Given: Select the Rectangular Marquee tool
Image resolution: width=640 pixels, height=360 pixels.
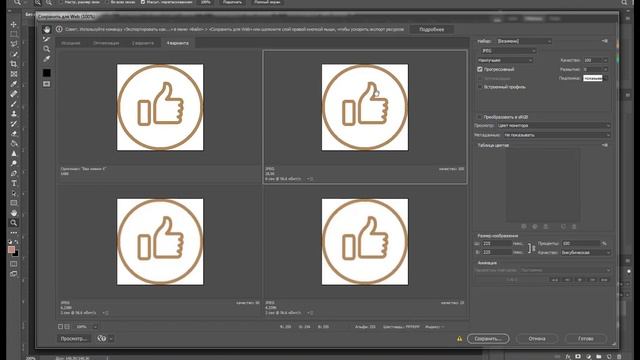Looking at the screenshot, I should coord(13,34).
